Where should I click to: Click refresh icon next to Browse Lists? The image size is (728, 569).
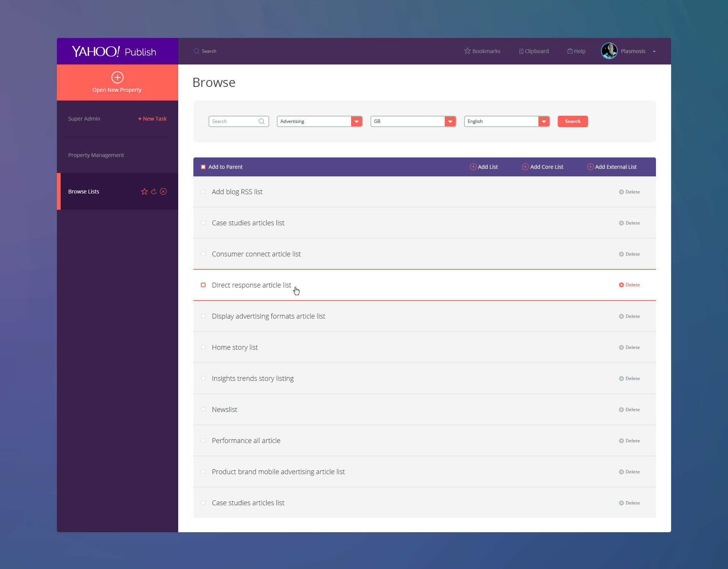point(154,192)
